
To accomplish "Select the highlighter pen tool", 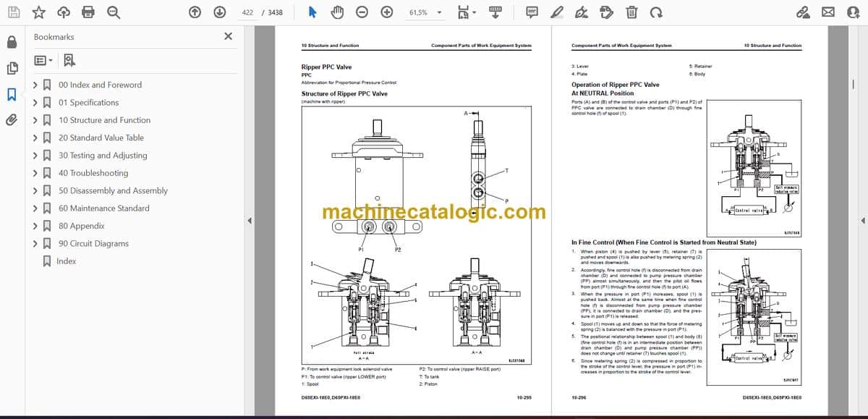I will 556,12.
